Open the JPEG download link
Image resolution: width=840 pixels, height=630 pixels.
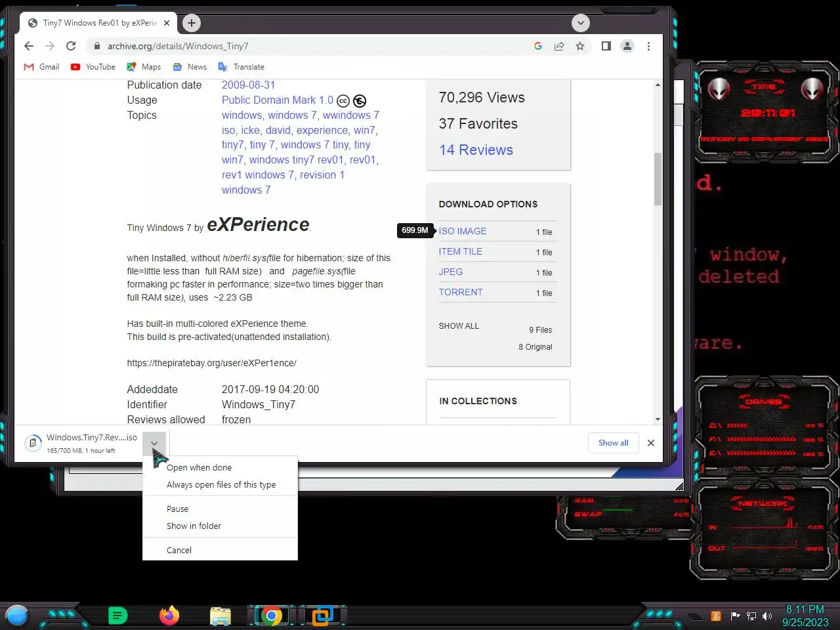click(451, 272)
